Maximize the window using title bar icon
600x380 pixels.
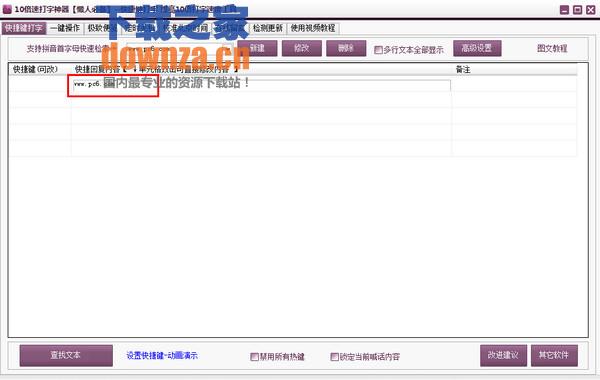pyautogui.click(x=577, y=10)
